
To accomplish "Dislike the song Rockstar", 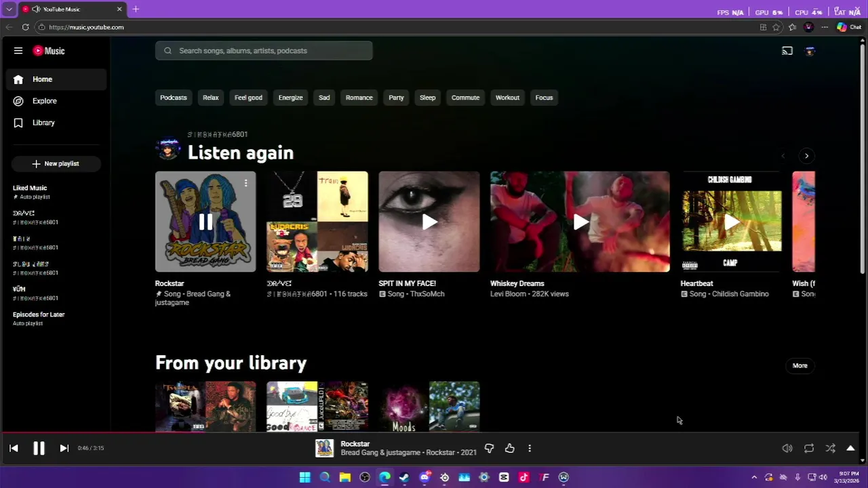I will tap(489, 448).
